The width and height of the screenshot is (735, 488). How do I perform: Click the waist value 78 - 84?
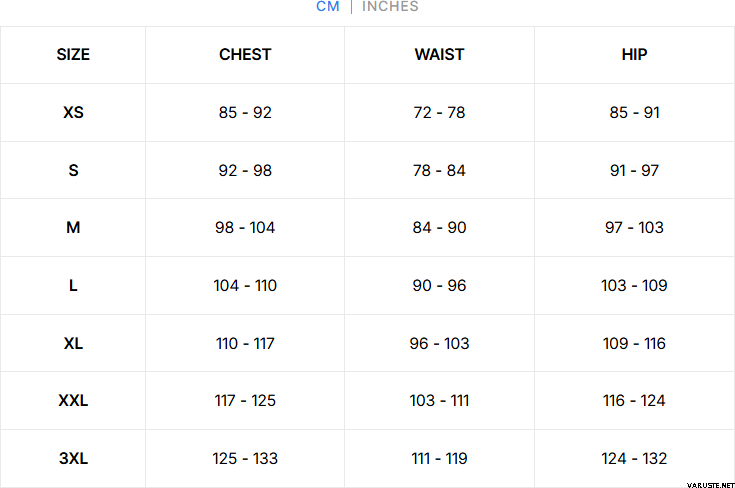(439, 171)
